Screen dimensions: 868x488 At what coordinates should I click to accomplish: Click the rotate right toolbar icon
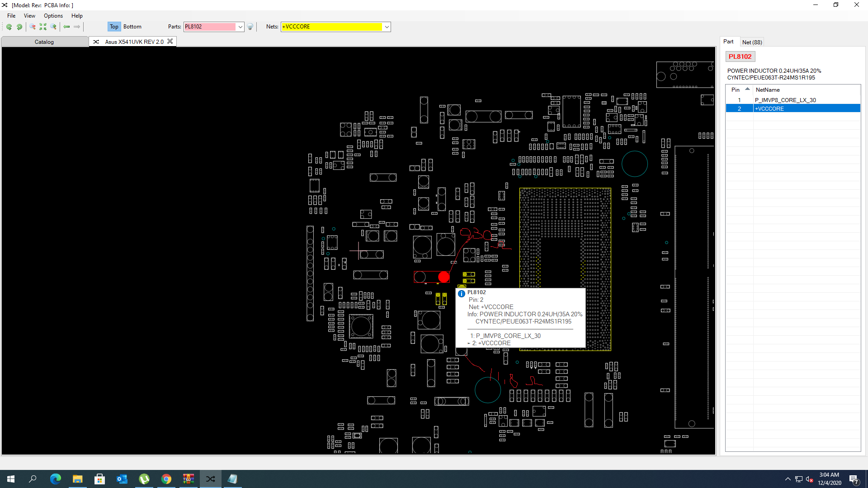point(19,27)
